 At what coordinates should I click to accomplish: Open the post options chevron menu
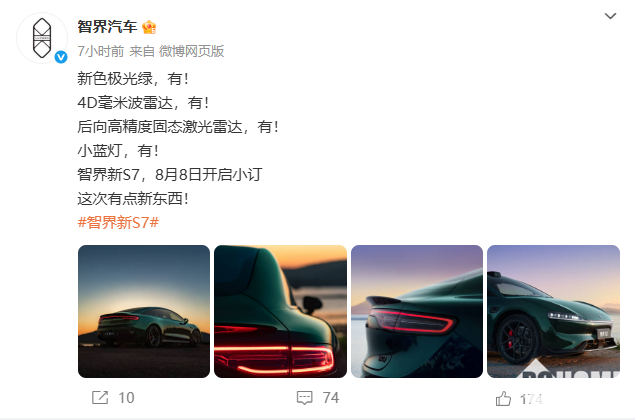pyautogui.click(x=610, y=16)
